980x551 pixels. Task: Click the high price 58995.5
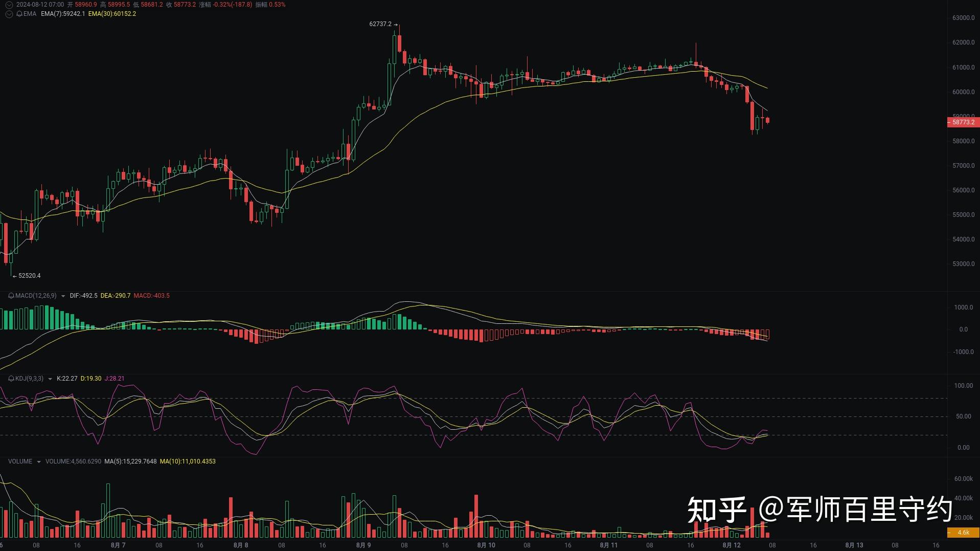(119, 5)
